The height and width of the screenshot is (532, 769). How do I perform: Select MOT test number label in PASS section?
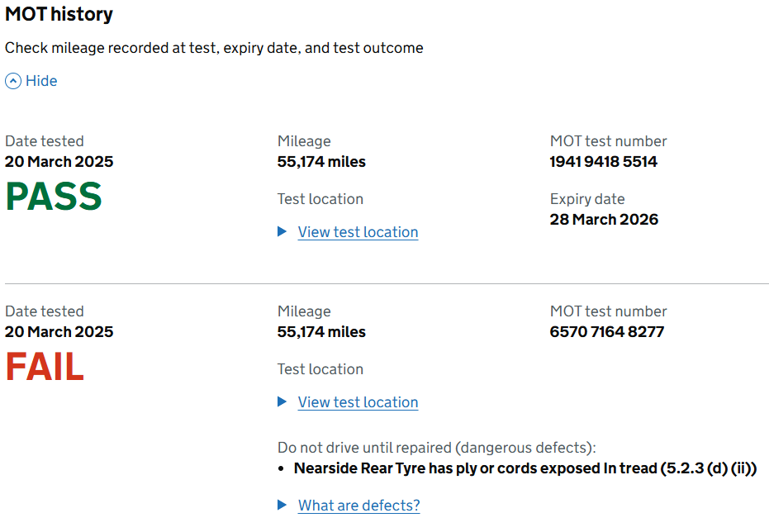(608, 141)
